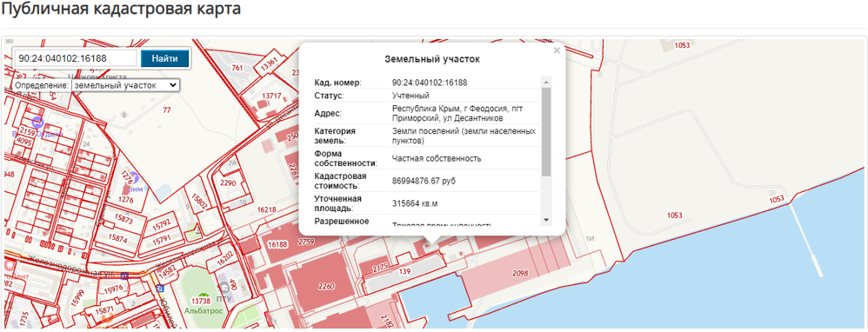Click parcel label 15791 on map

point(162,240)
